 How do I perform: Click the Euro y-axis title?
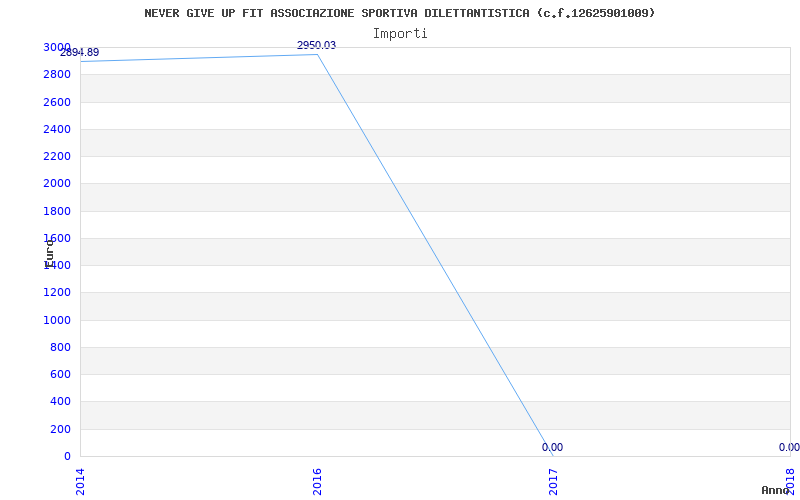[x=49, y=254]
